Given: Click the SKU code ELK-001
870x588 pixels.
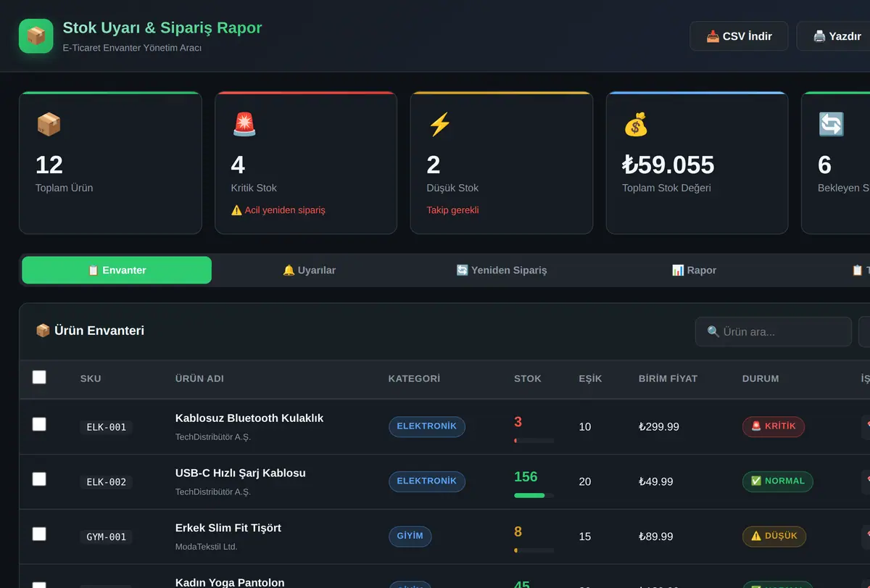Looking at the screenshot, I should coord(107,427).
